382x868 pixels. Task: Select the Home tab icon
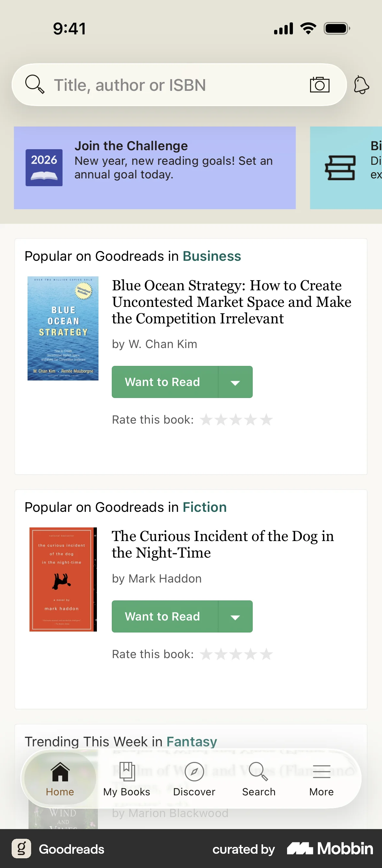pos(60,772)
